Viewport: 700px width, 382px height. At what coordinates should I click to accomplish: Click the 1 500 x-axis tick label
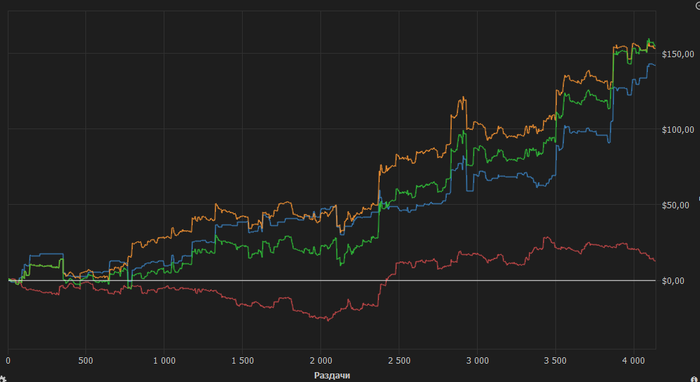242,360
